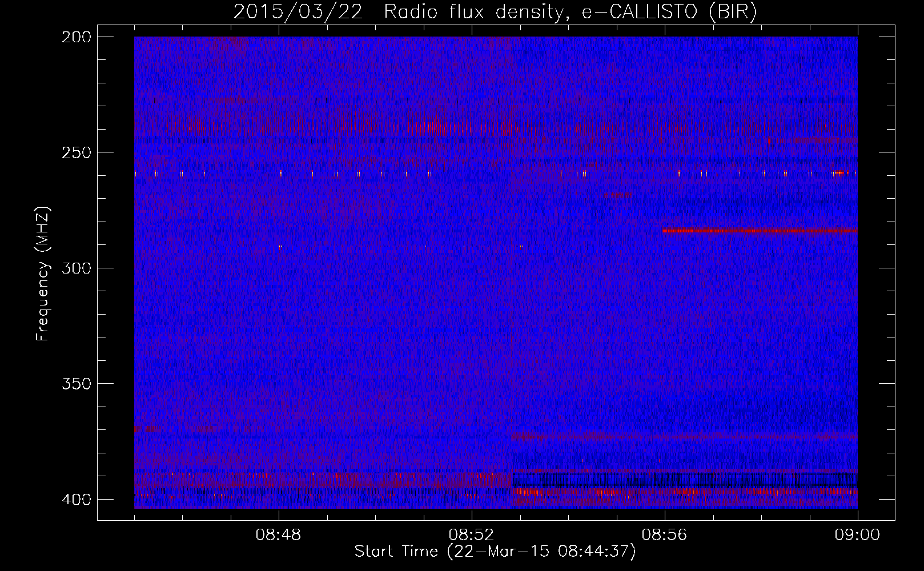Click the 300 frequency tick label
Image resolution: width=924 pixels, height=571 pixels.
pyautogui.click(x=76, y=268)
